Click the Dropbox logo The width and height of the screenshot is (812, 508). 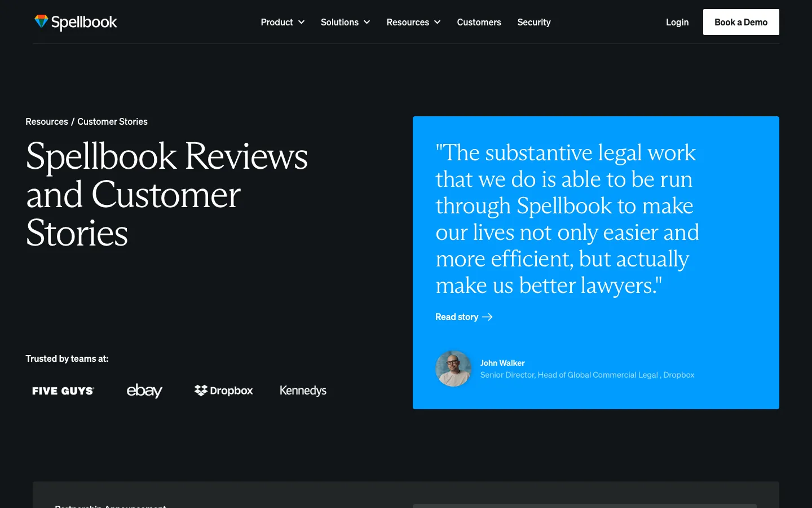coord(223,391)
